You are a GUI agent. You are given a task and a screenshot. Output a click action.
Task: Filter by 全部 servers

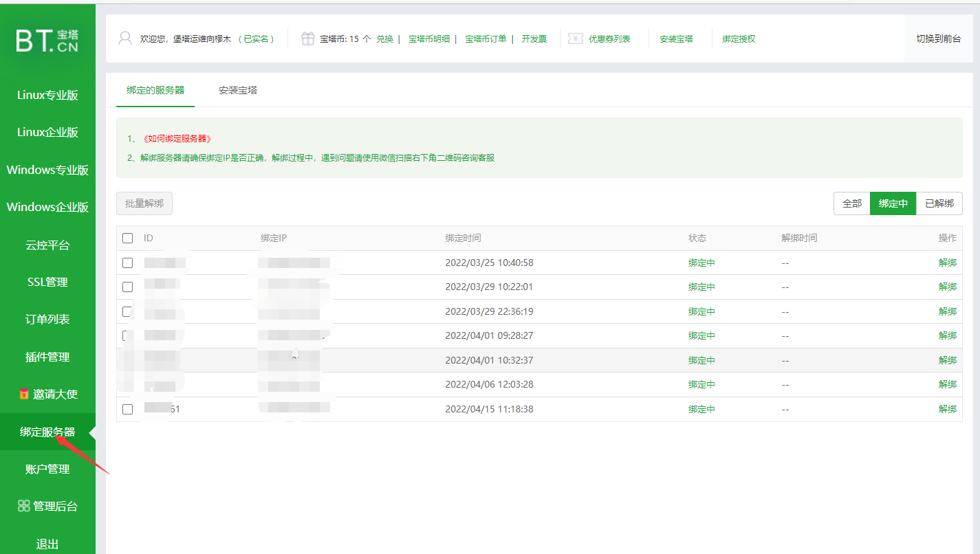[x=852, y=203]
